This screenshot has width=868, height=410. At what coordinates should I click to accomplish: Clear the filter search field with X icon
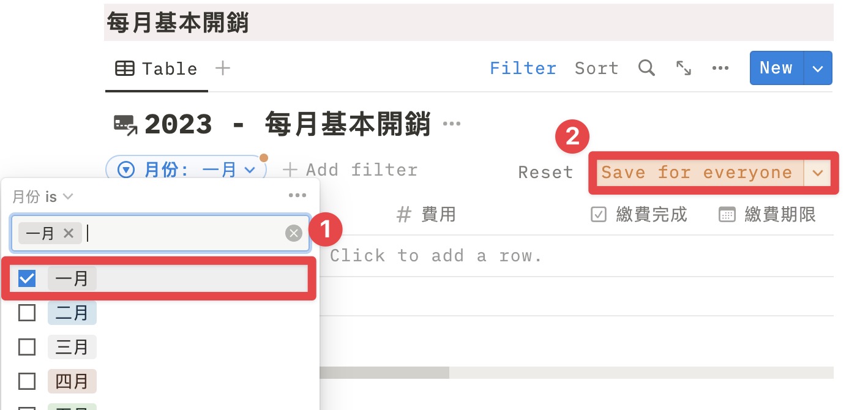point(294,233)
